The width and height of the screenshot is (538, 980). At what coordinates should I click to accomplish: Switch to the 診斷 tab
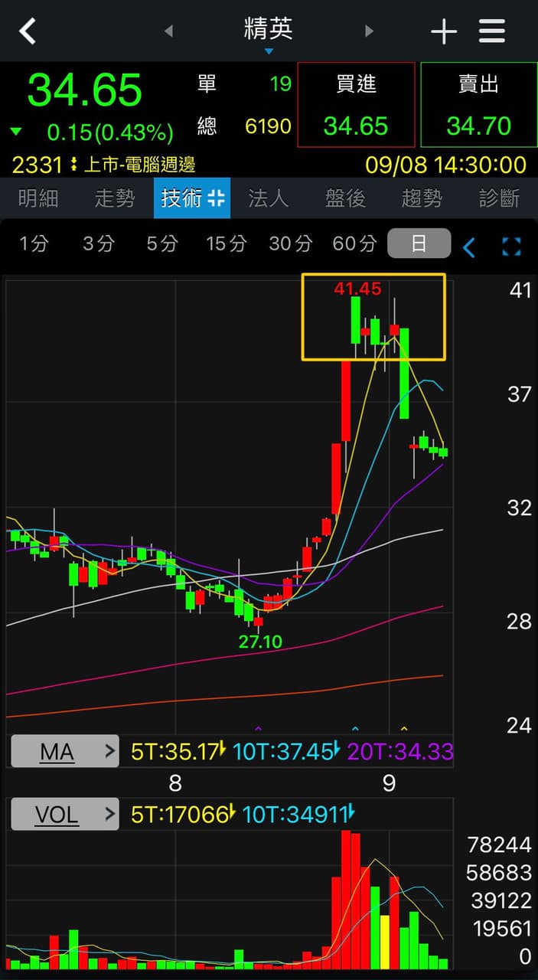[x=500, y=199]
